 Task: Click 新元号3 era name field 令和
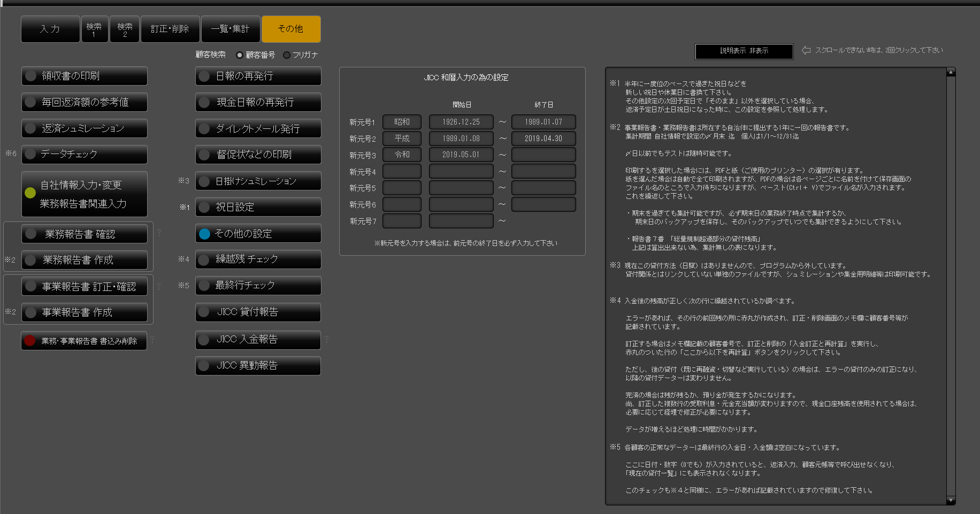[402, 155]
